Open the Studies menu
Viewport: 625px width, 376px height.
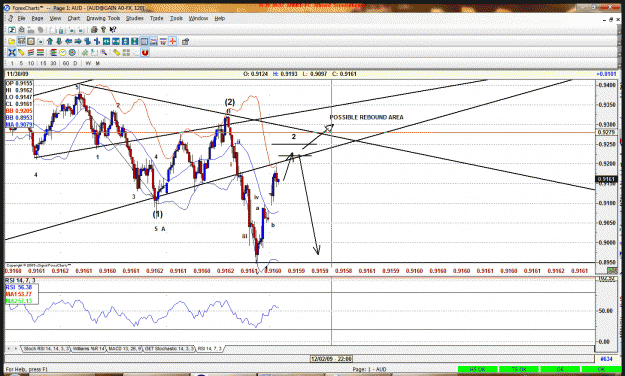135,18
